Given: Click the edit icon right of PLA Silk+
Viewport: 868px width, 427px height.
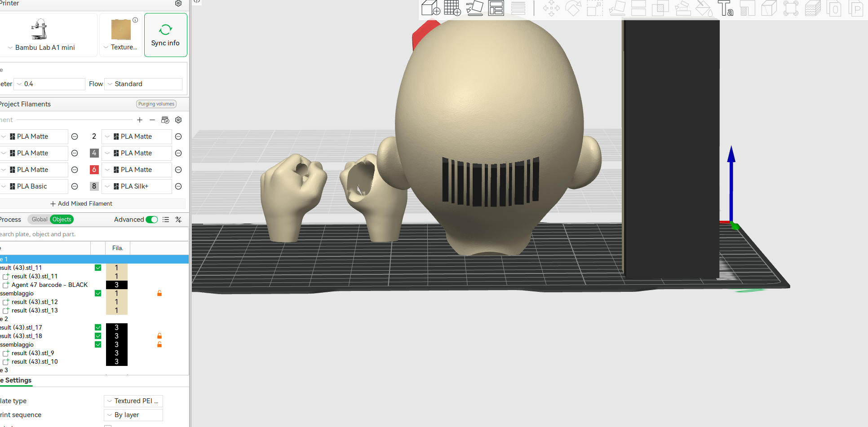Looking at the screenshot, I should point(178,186).
